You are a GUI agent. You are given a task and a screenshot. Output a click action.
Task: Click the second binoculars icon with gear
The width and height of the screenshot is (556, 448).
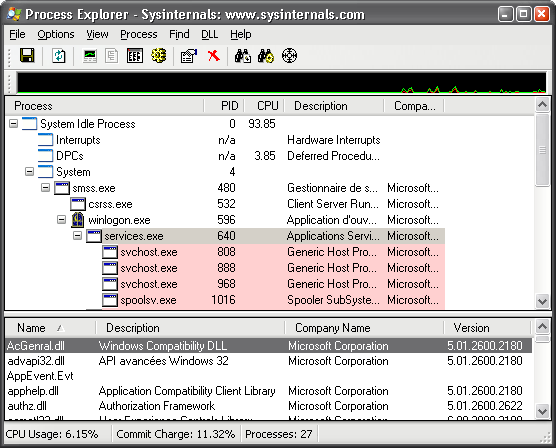pos(266,56)
